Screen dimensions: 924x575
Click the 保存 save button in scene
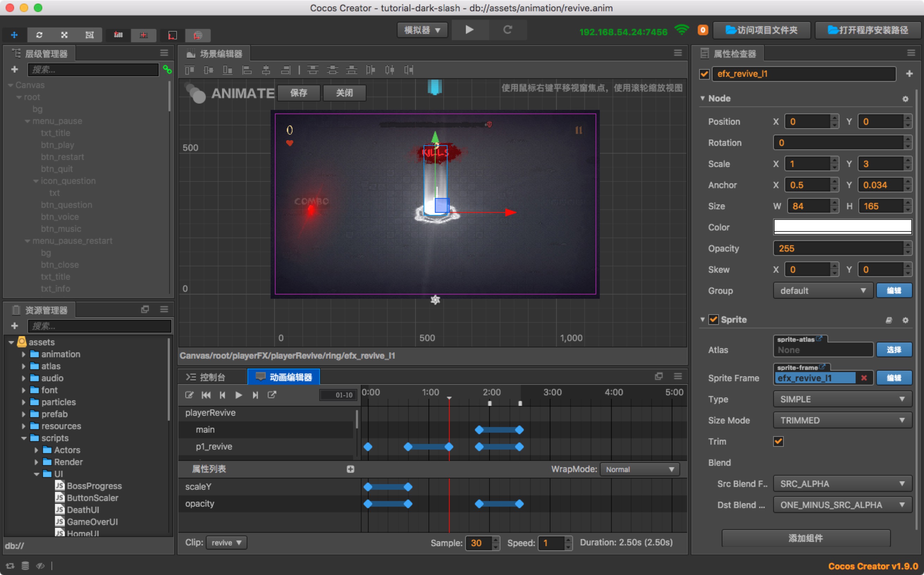point(298,93)
